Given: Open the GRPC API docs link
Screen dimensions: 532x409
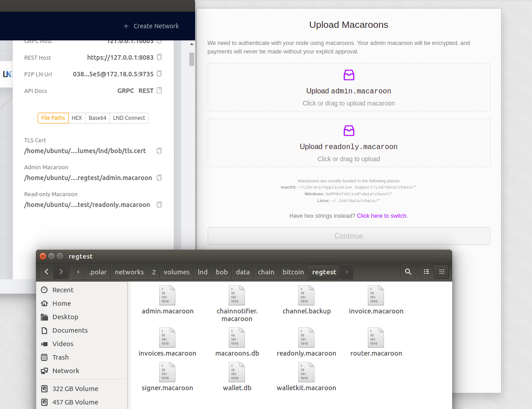Looking at the screenshot, I should [x=126, y=91].
